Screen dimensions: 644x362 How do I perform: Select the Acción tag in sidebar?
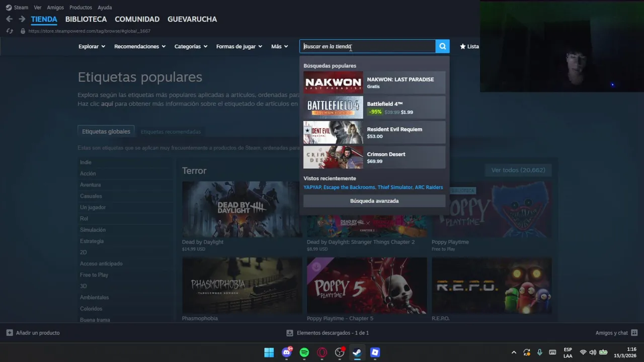88,173
